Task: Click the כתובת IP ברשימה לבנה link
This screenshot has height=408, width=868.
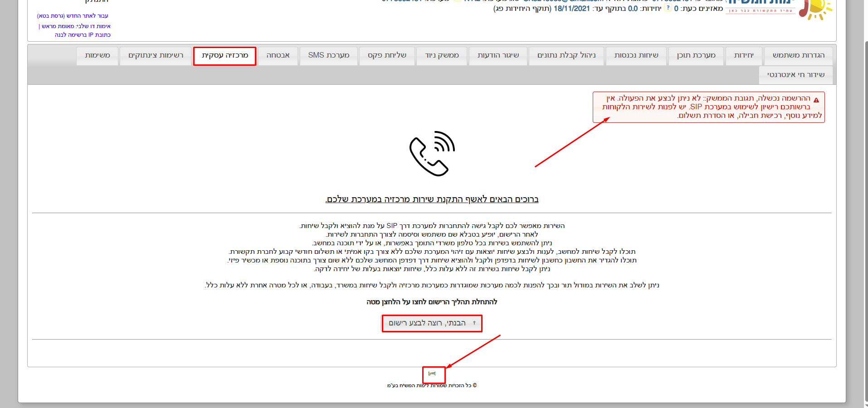Action: pyautogui.click(x=83, y=35)
